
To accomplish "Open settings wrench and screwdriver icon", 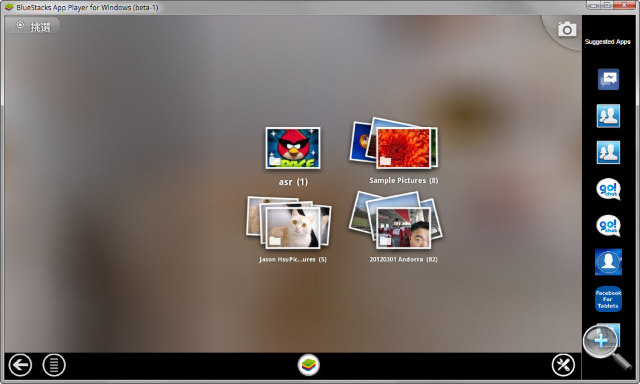I will click(563, 365).
